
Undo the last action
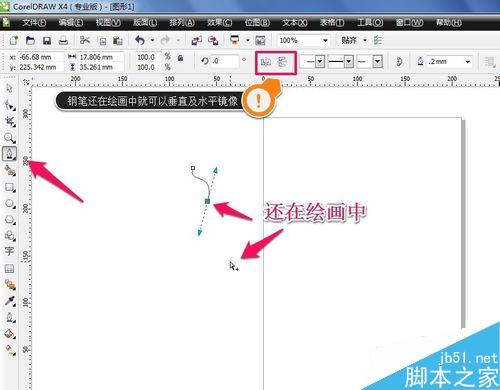click(140, 41)
